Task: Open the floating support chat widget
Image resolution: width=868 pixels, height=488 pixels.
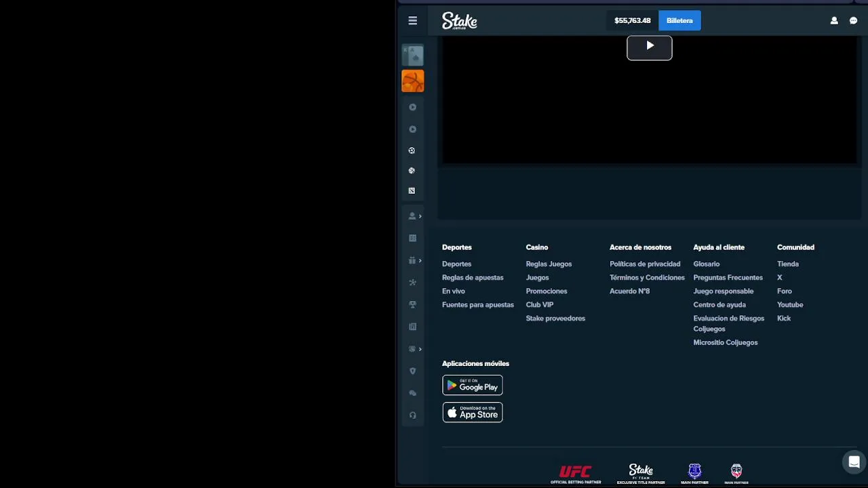Action: click(854, 462)
